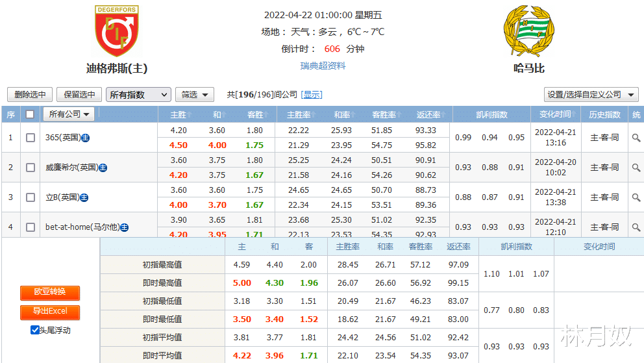Click the Degerfors team crest logo
This screenshot has height=363, width=644.
coord(117,31)
